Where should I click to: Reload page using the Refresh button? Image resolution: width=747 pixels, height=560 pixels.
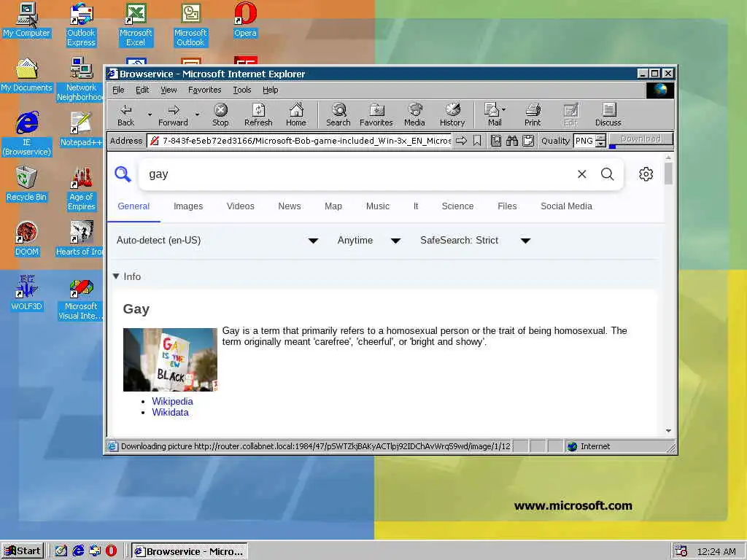[258, 114]
